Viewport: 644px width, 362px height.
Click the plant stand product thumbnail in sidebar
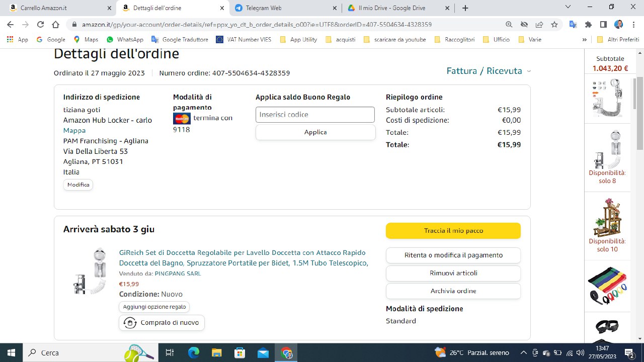tap(606, 217)
